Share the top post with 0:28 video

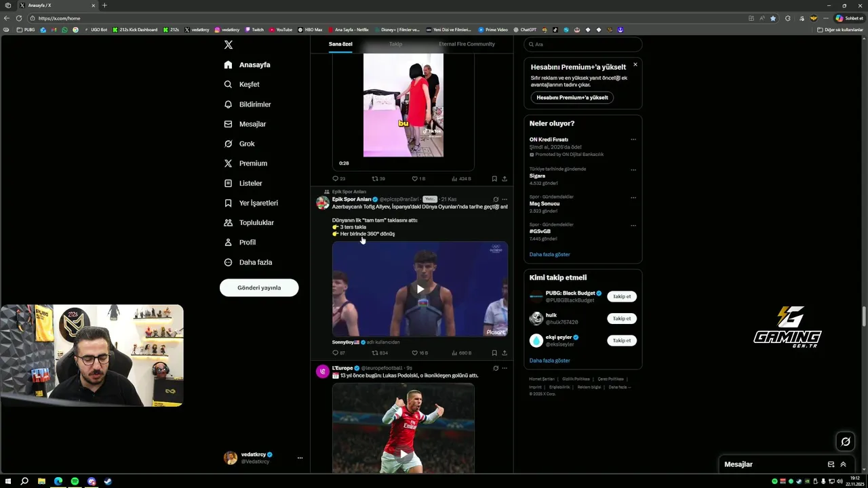[x=505, y=179]
